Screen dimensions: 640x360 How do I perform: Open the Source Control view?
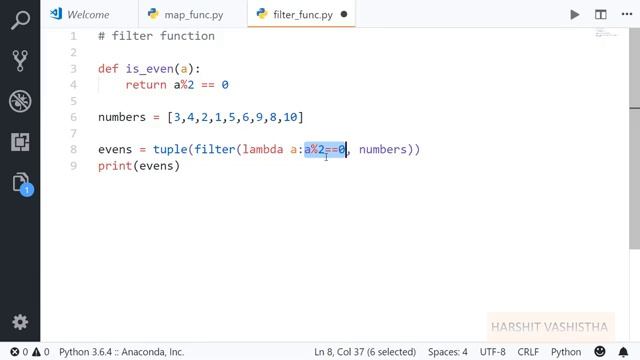click(x=20, y=60)
